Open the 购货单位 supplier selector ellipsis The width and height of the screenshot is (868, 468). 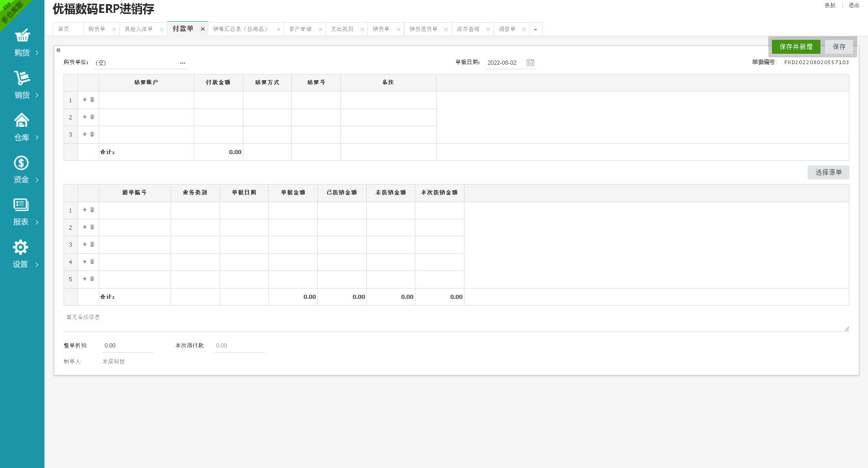[x=182, y=63]
